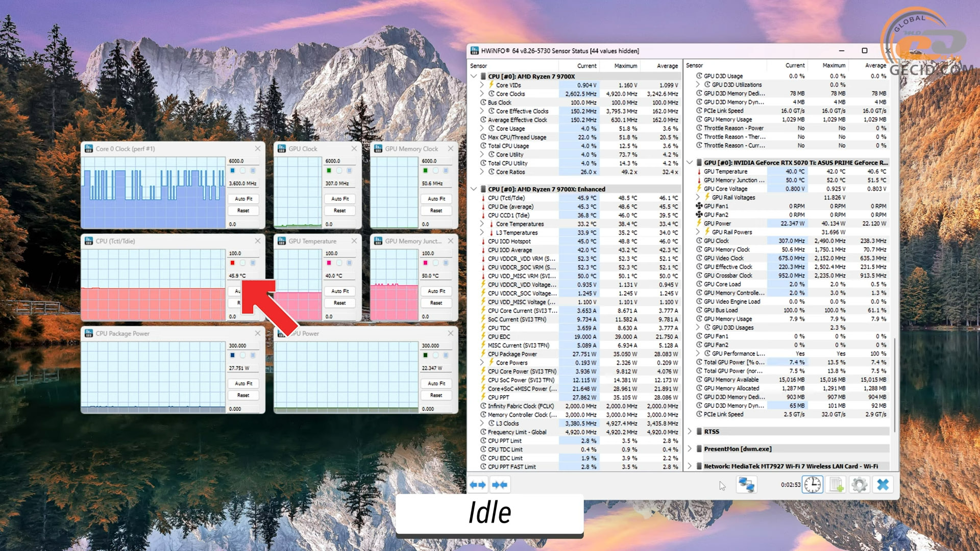The image size is (980, 551).
Task: Click the 100.0 maximum field in GPU Temperature
Action: tap(340, 254)
